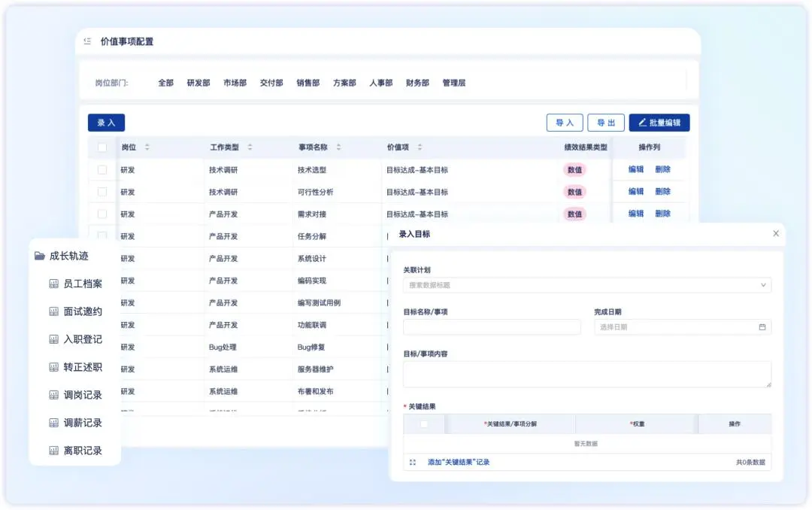Click the 转正述职 table icon
812x510 pixels.
[53, 367]
